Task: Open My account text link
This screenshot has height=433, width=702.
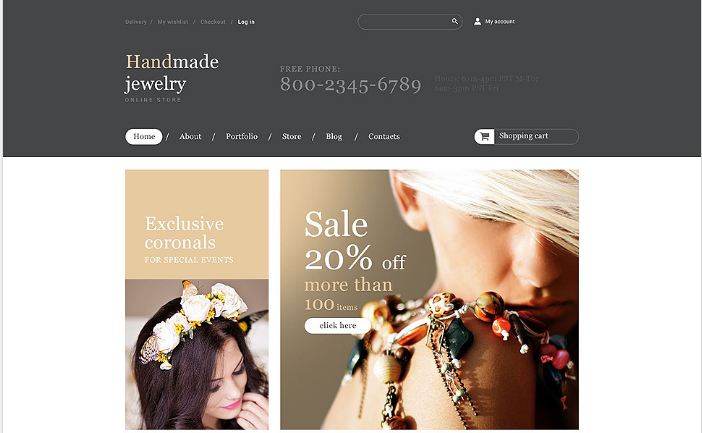Action: [x=500, y=21]
